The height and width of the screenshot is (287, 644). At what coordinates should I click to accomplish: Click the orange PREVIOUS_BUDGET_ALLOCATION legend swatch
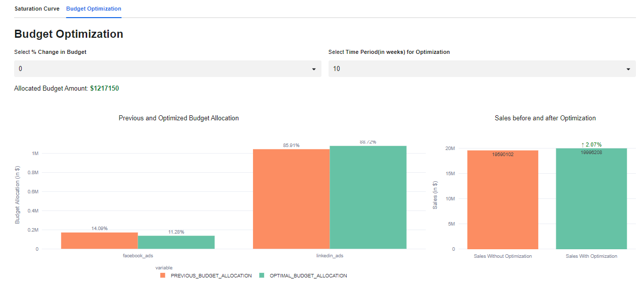163,276
